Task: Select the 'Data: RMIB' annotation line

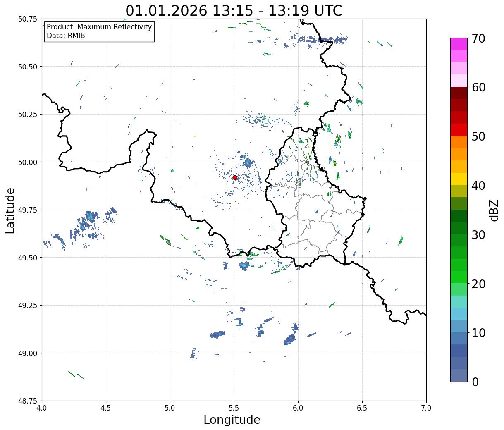Action: coord(66,36)
